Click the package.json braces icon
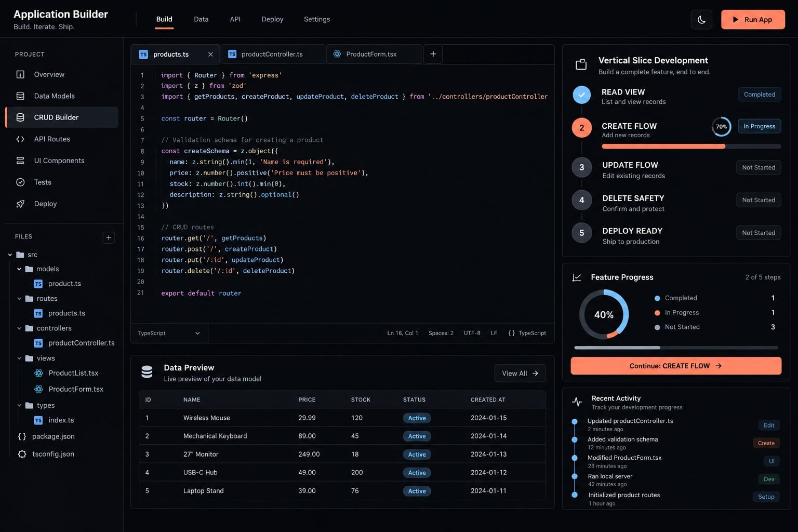The height and width of the screenshot is (532, 798). point(22,436)
